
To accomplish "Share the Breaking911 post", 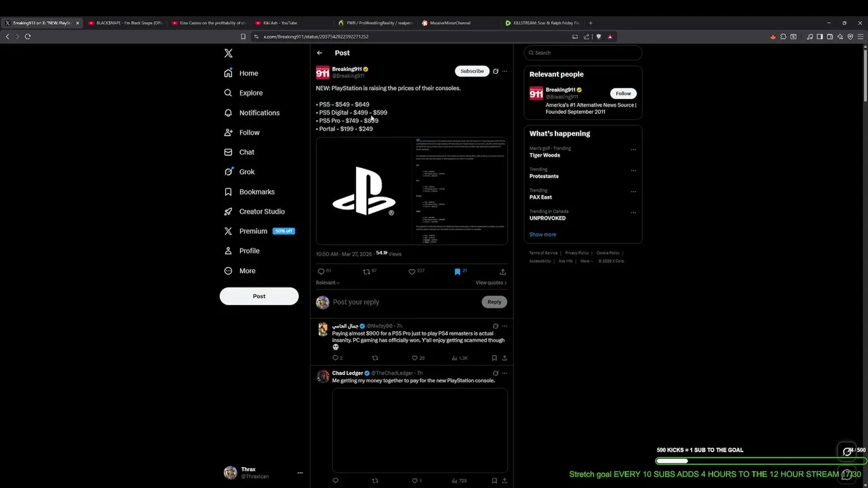I will (x=502, y=272).
